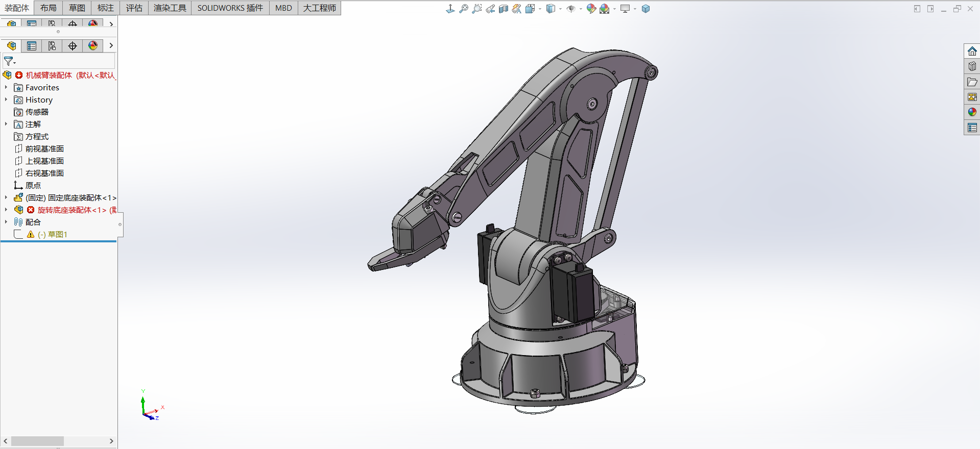Click the tree scrollbar left arrow

point(6,441)
